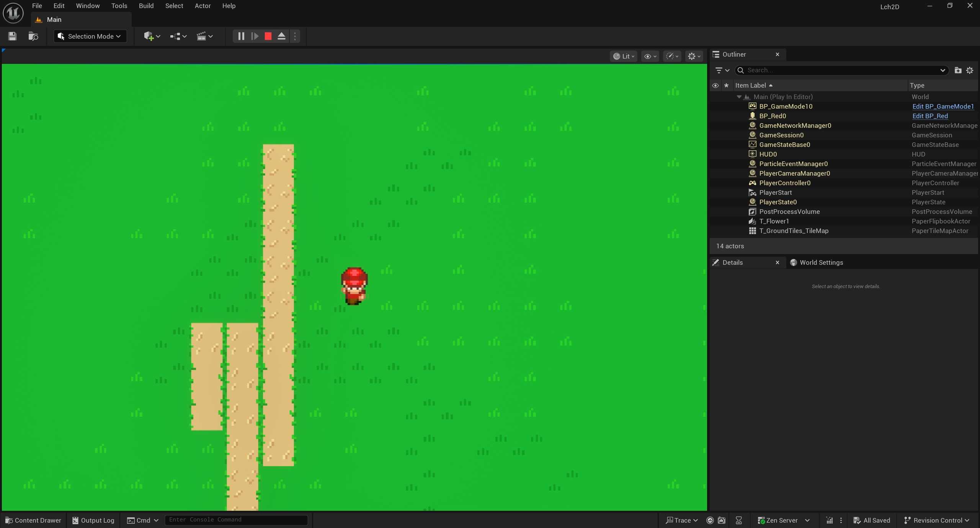The width and height of the screenshot is (980, 528).
Task: Click the save current level icon
Action: coord(12,36)
